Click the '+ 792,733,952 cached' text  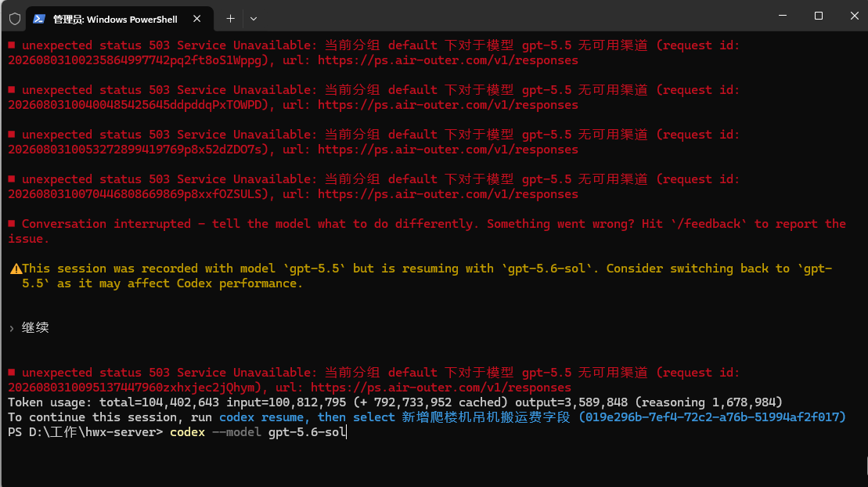(x=430, y=402)
